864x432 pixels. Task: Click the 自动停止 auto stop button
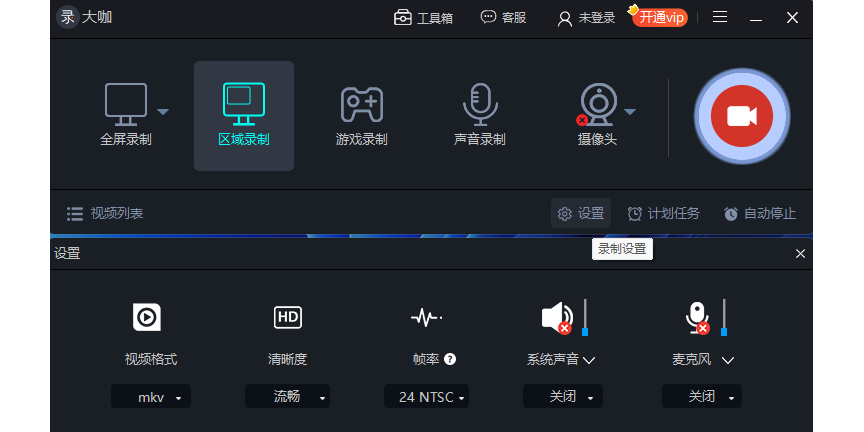coord(760,214)
